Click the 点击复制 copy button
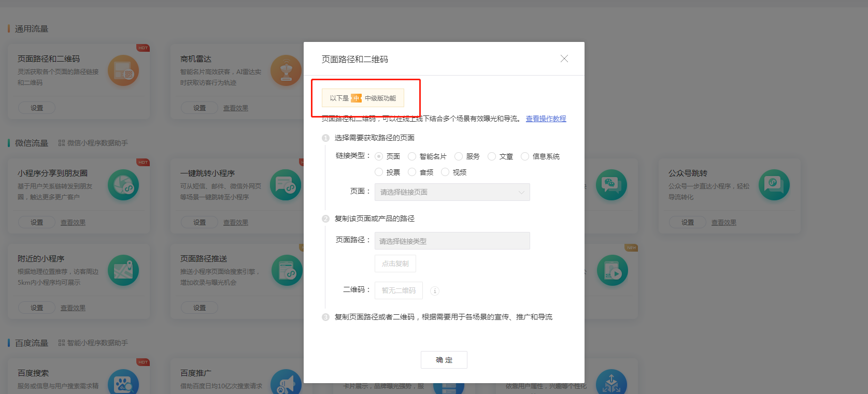868x394 pixels. [x=395, y=264]
